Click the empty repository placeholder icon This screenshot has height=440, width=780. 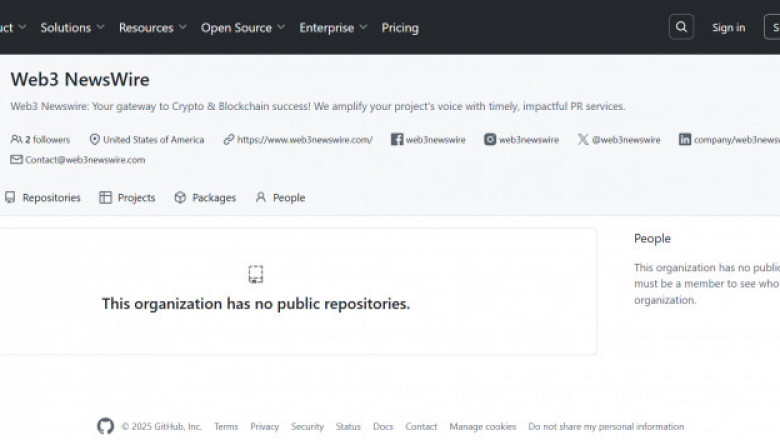tap(256, 274)
